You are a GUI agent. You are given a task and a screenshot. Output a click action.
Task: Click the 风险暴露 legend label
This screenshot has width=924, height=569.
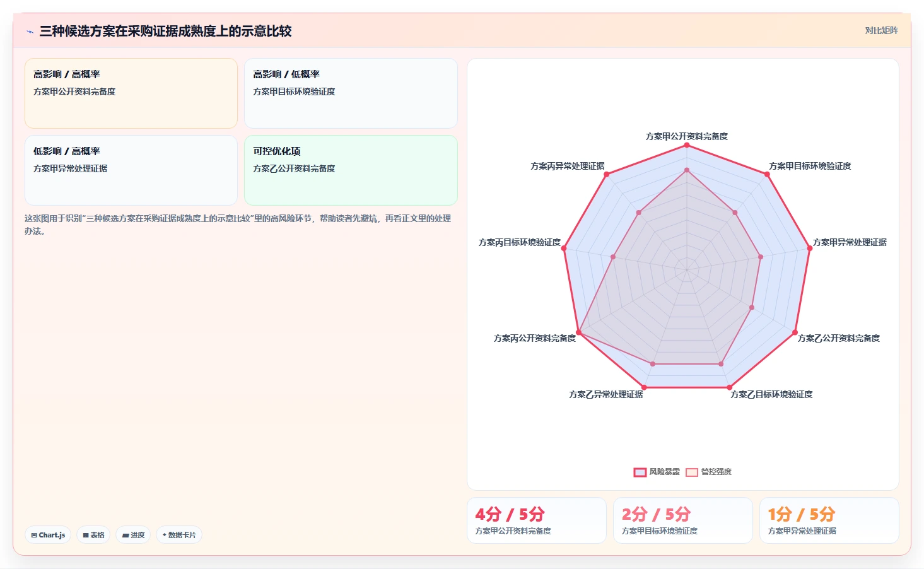coord(665,472)
